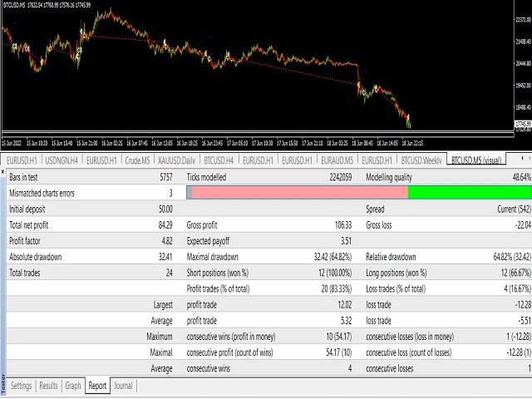
Task: Click the 15 Jun 2022 time axis label
Action: [x=12, y=143]
